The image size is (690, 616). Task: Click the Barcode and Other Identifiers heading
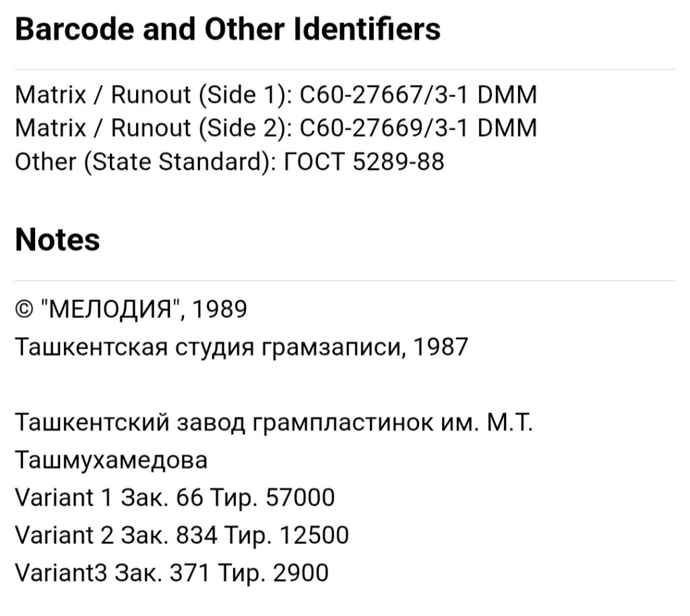pos(228,29)
